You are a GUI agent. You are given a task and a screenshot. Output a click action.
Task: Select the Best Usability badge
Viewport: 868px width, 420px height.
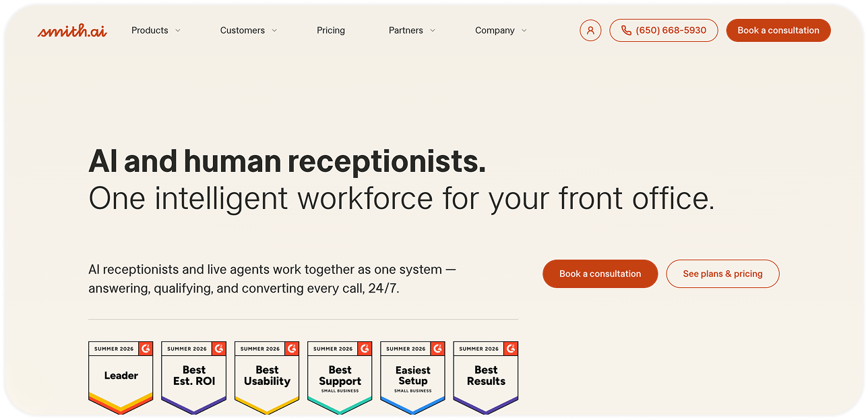pos(267,378)
